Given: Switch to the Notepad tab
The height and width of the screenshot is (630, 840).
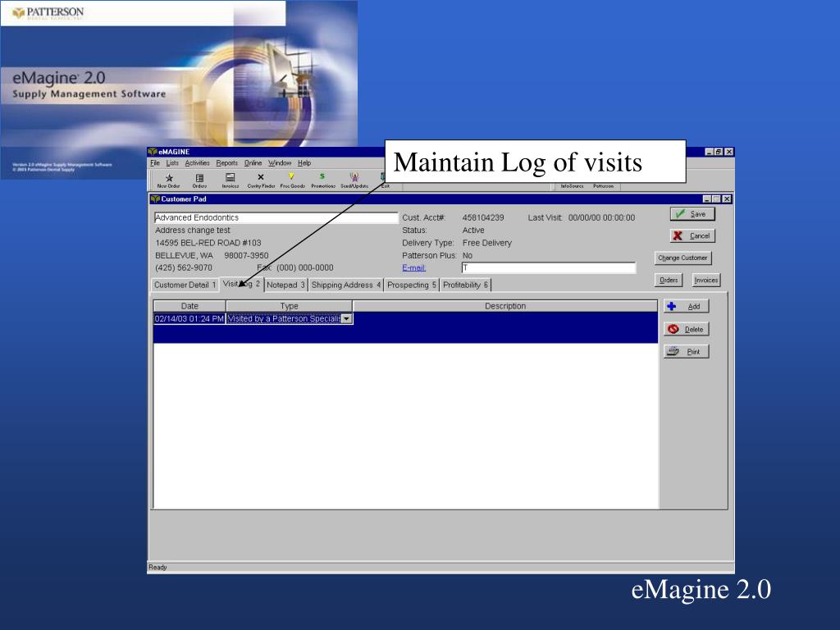Looking at the screenshot, I should [x=285, y=285].
